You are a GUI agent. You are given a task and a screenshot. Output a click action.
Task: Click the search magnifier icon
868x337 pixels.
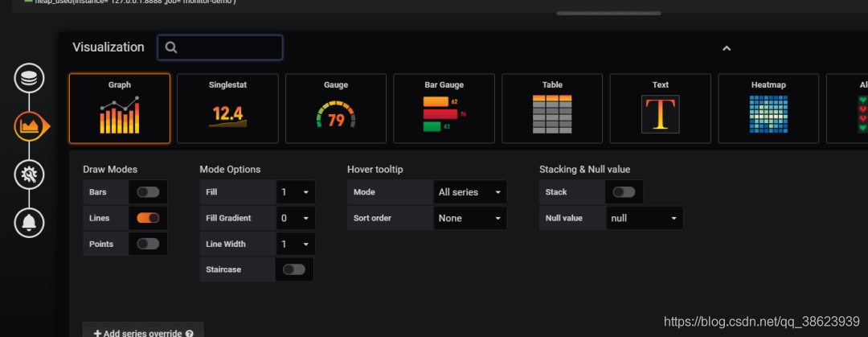(x=171, y=47)
